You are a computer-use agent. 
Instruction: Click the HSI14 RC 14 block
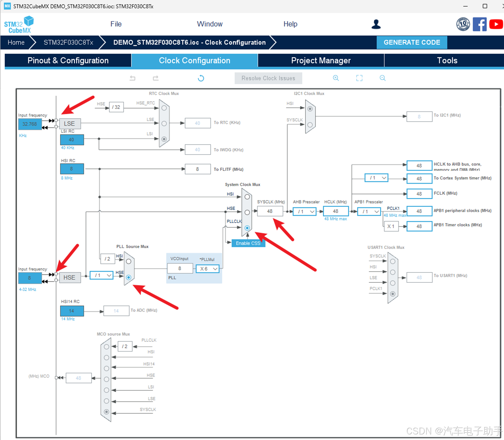(x=72, y=311)
